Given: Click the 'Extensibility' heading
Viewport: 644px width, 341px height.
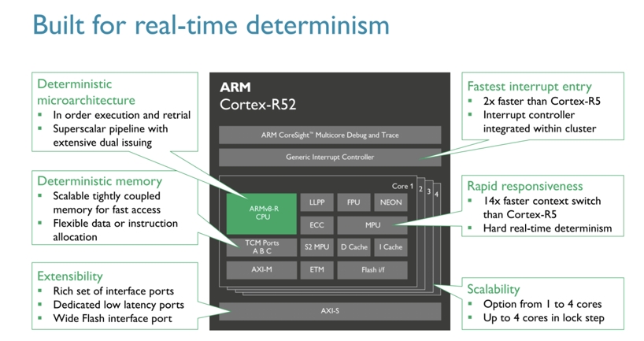Looking at the screenshot, I should click(x=70, y=276).
